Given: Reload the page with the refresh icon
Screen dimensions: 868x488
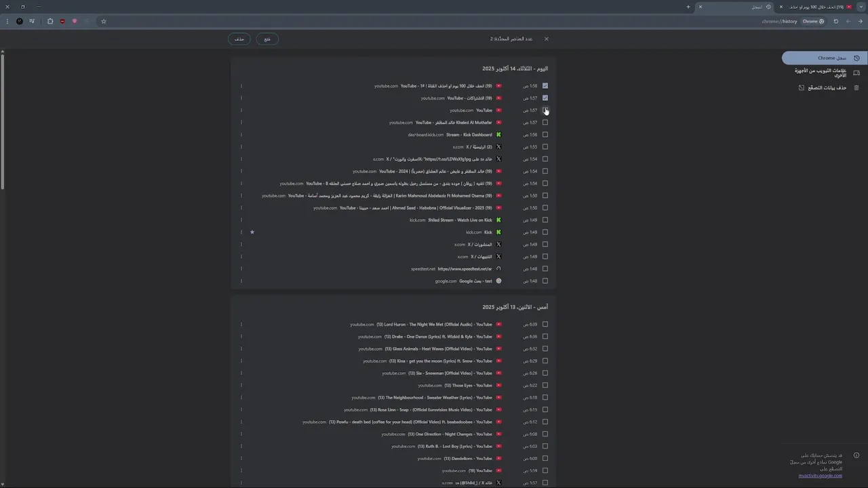Looking at the screenshot, I should click(836, 21).
